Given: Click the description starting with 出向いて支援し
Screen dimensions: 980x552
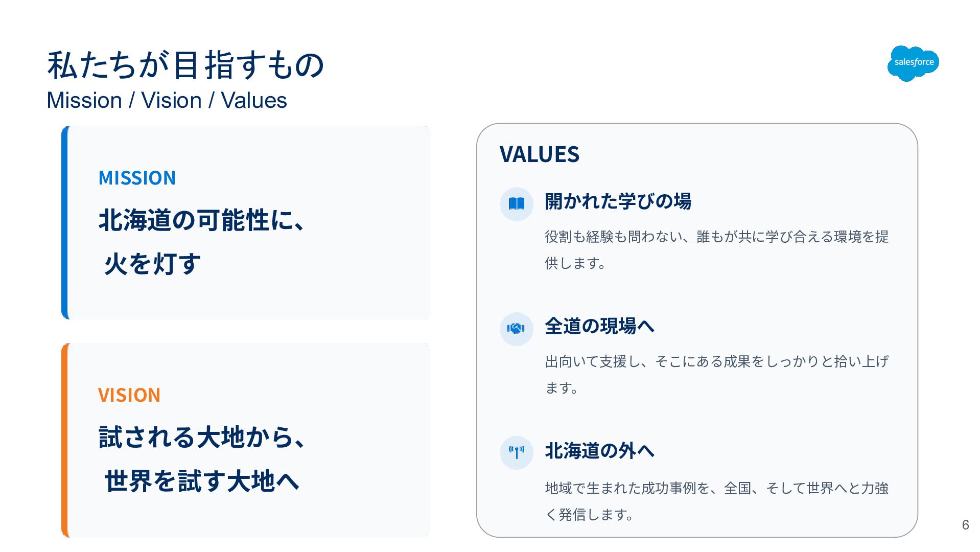Looking at the screenshot, I should point(716,374).
